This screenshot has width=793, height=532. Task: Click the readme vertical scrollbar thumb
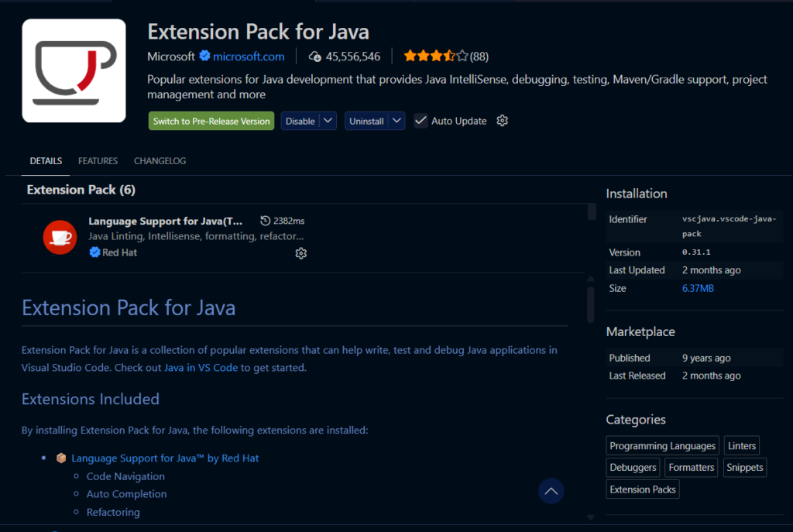(x=590, y=304)
